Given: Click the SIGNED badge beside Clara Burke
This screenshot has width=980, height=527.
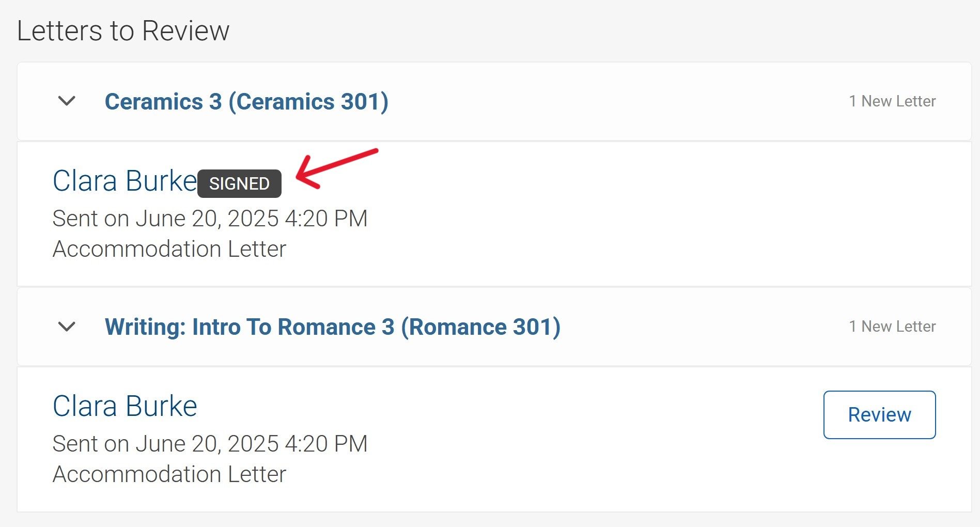Looking at the screenshot, I should click(x=239, y=183).
